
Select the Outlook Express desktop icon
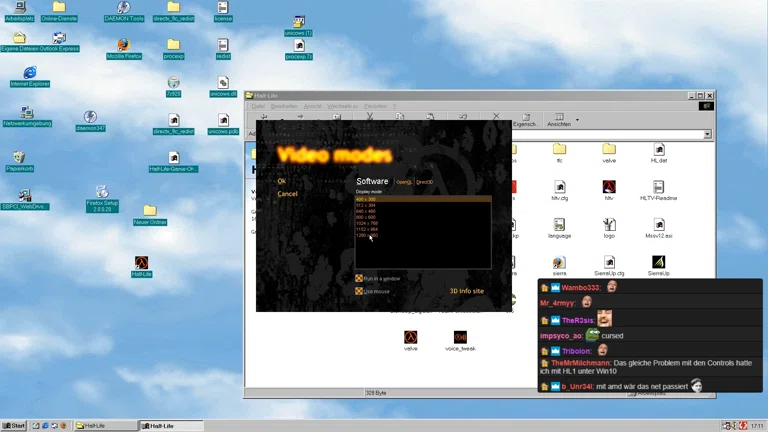coord(59,42)
